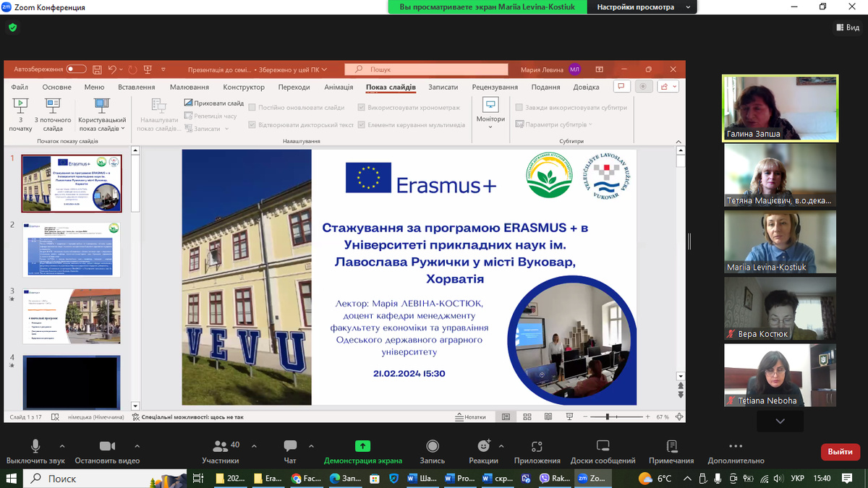Open the Реакции reactions menu

[x=483, y=452]
